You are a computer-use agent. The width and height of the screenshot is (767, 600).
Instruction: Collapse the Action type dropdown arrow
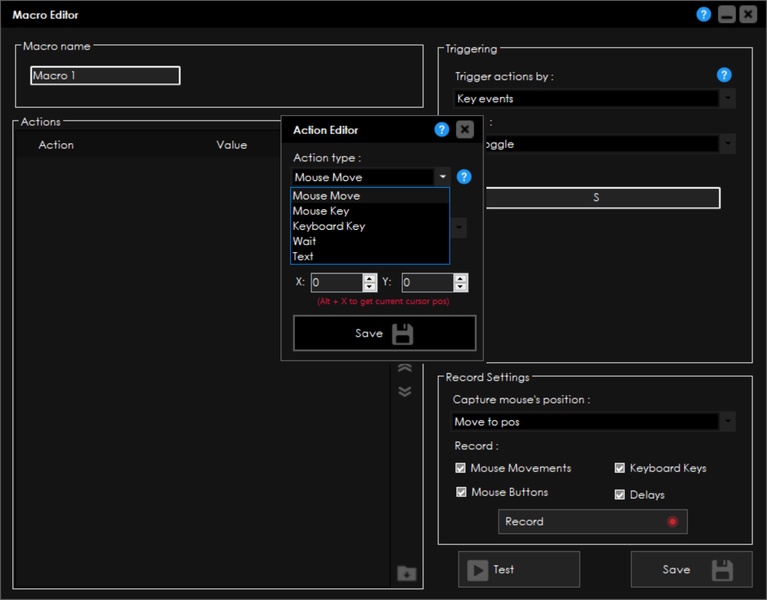pos(441,177)
